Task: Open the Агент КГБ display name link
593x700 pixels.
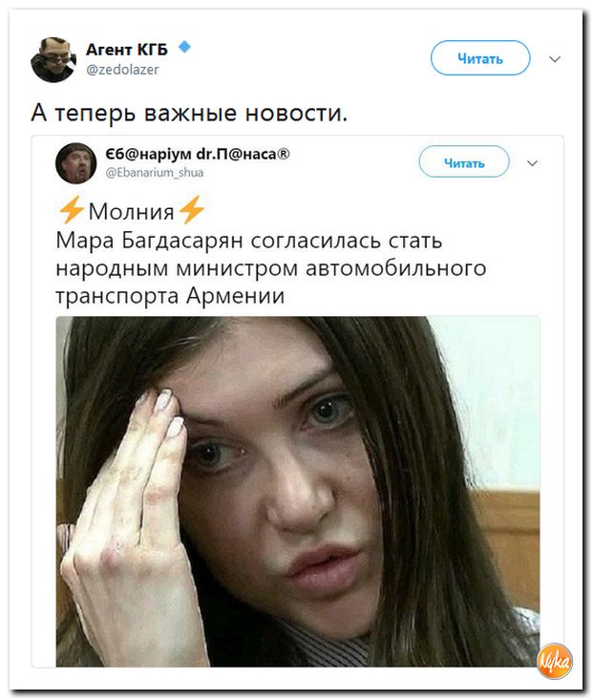Action: coord(127,50)
